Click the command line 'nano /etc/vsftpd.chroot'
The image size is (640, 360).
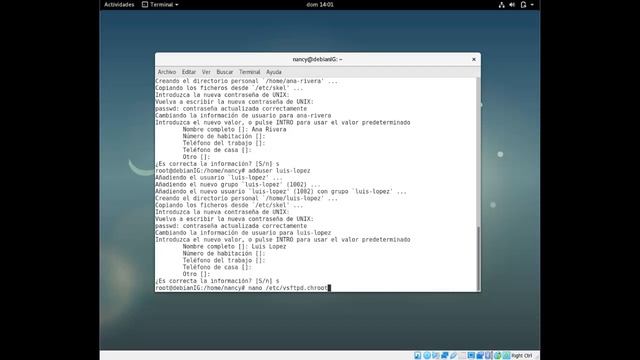coord(288,288)
